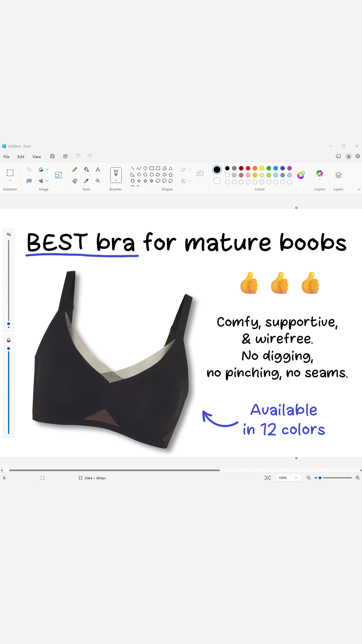362x644 pixels.
Task: Click the Save icon
Action: (x=52, y=156)
